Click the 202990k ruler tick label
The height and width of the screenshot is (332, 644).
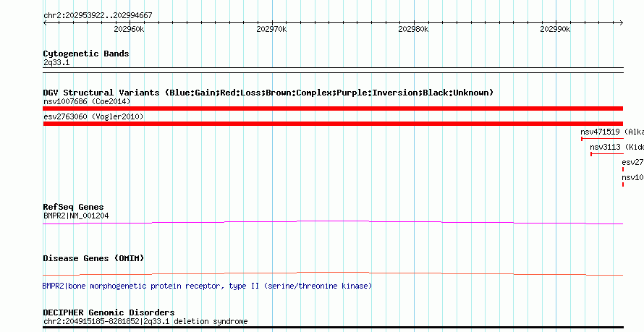point(555,29)
